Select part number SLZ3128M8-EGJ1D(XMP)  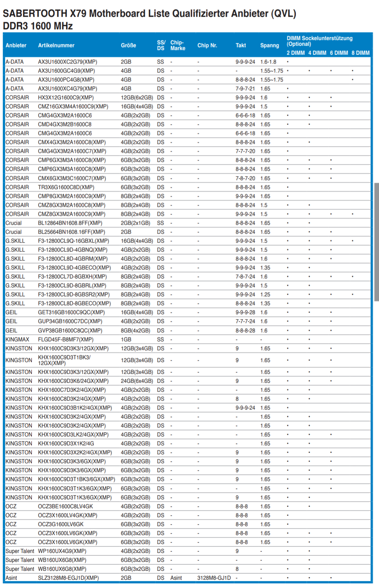pyautogui.click(x=69, y=578)
